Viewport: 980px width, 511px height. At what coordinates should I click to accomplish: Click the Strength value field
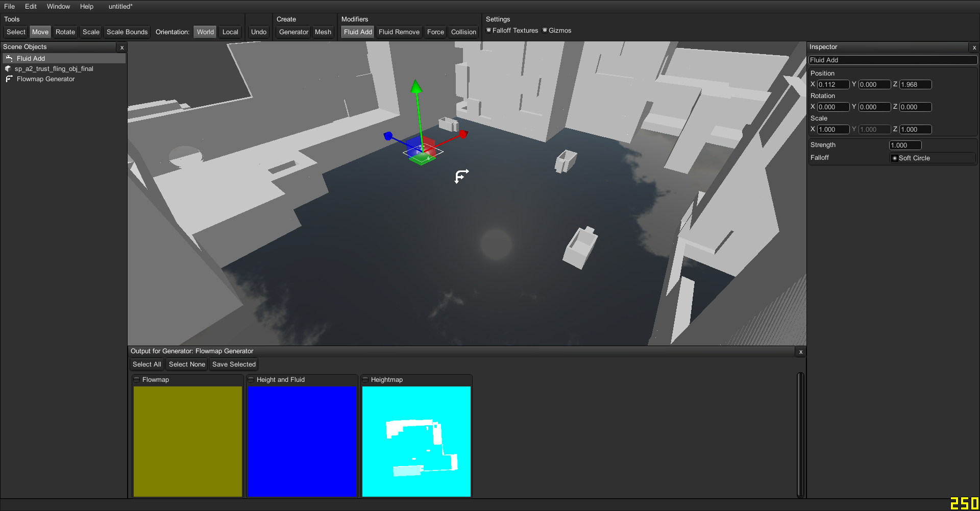pyautogui.click(x=905, y=145)
